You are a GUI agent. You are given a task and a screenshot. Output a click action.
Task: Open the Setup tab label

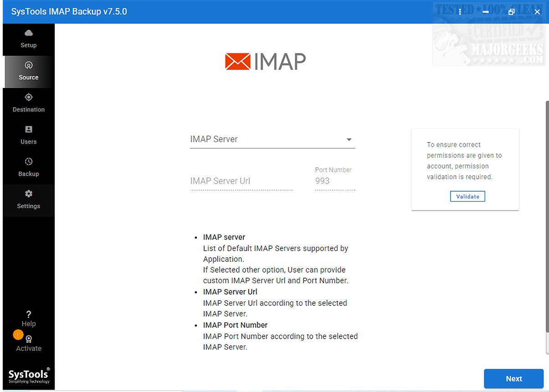click(x=29, y=45)
